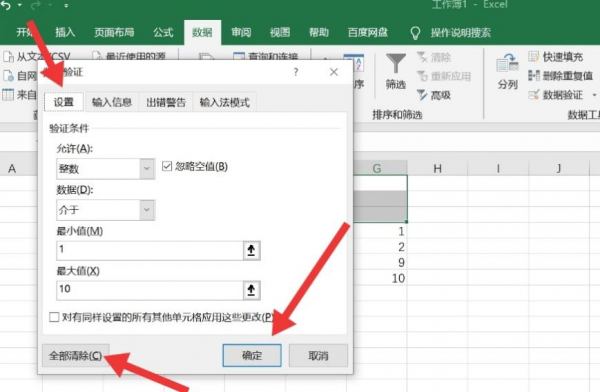This screenshot has height=392, width=600.
Task: Click the 确定 button
Action: coord(252,355)
